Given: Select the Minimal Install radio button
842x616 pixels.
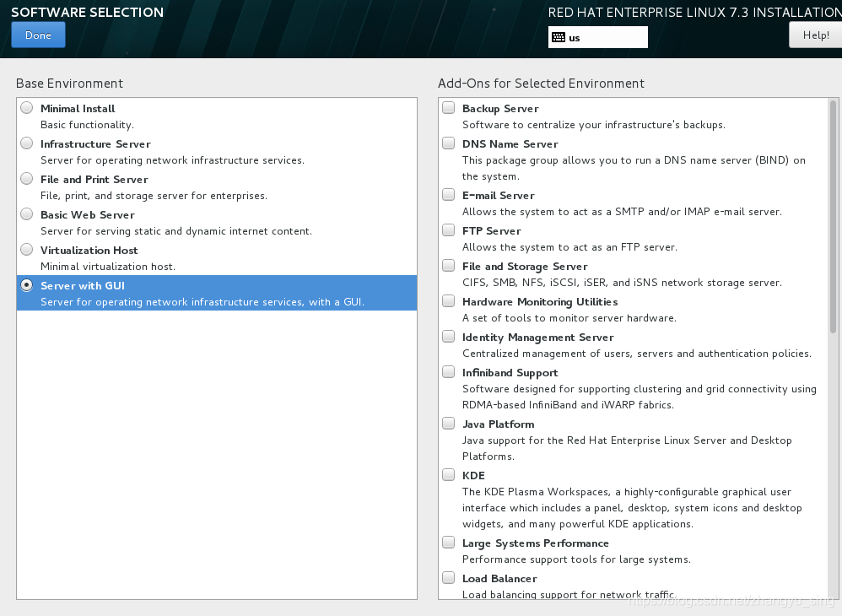Looking at the screenshot, I should coord(26,108).
